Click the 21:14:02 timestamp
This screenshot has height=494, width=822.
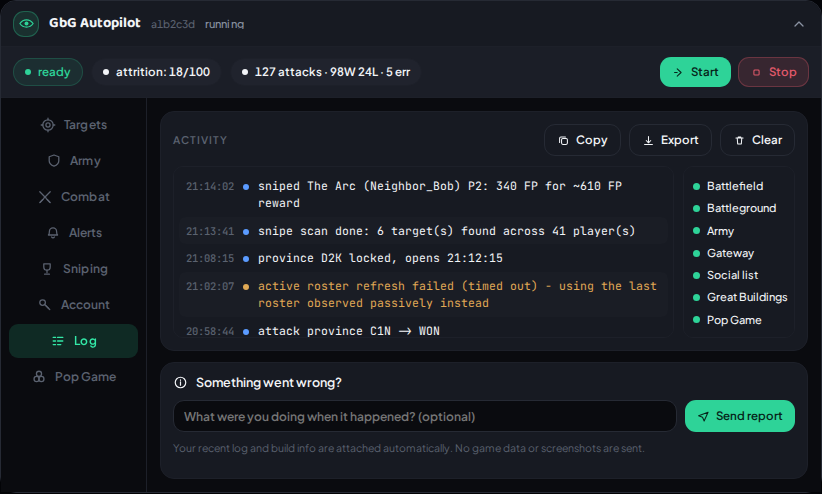[x=210, y=186]
